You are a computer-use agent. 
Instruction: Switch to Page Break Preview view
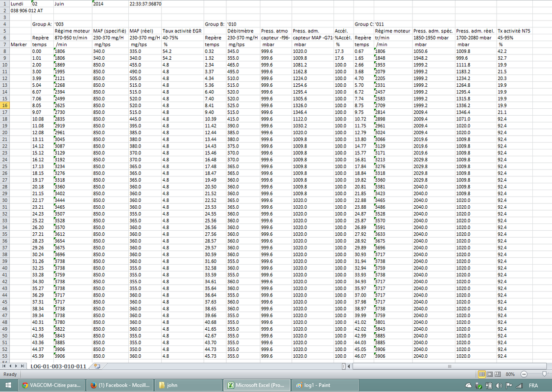(x=498, y=374)
